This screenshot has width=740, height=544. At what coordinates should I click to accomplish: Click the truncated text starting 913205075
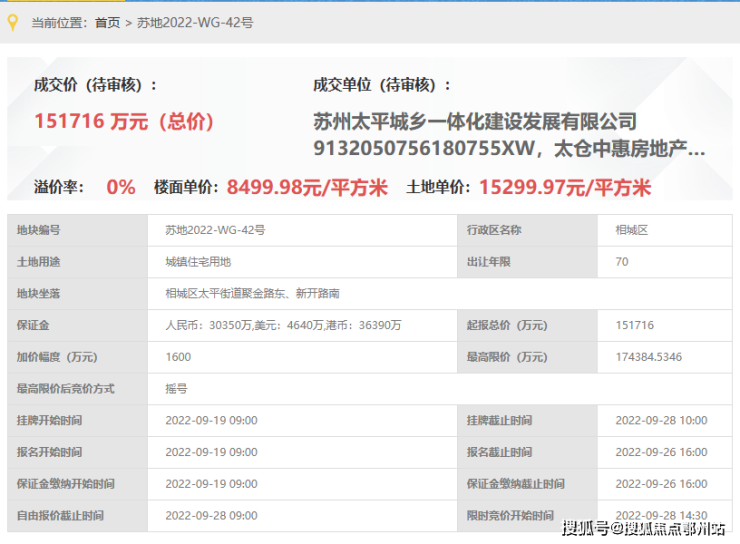tap(508, 150)
